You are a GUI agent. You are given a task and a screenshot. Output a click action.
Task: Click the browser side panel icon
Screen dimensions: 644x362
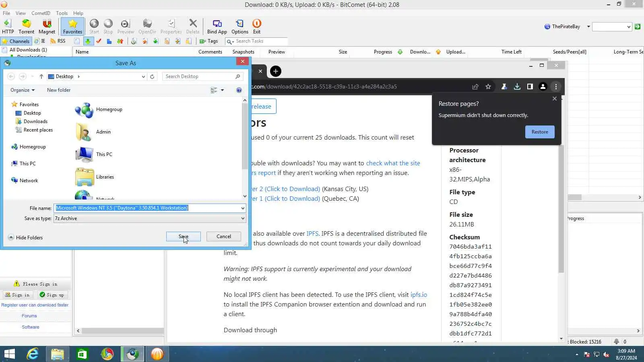pyautogui.click(x=530, y=86)
